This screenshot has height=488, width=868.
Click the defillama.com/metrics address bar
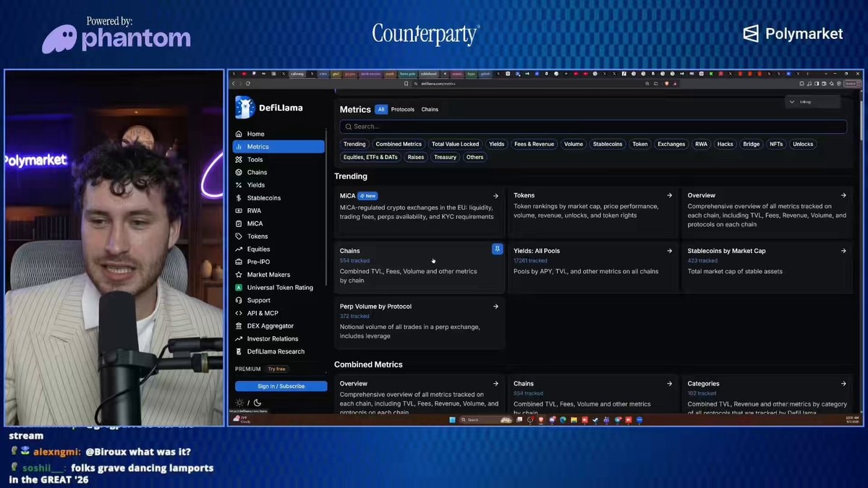click(x=527, y=84)
